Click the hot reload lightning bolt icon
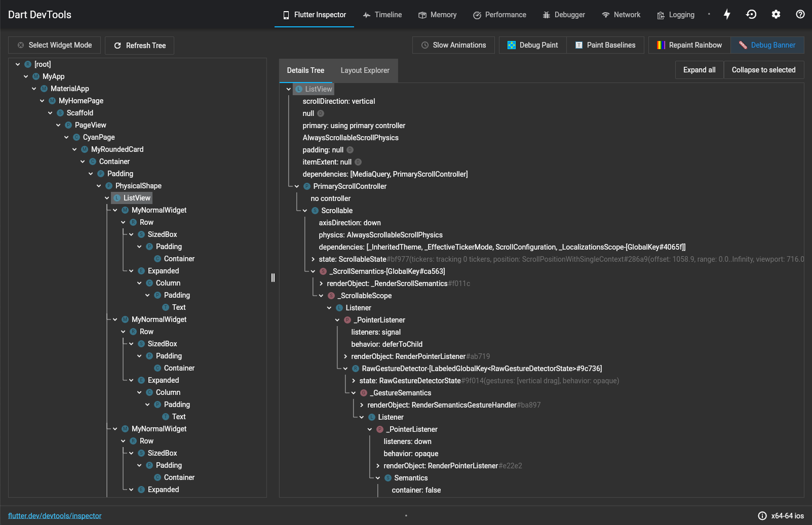The width and height of the screenshot is (812, 525). click(x=727, y=14)
